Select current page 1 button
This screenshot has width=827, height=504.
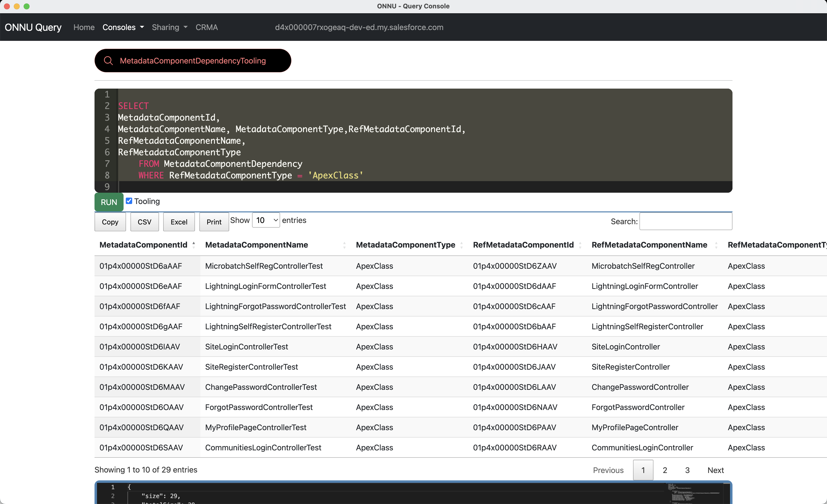[643, 470]
